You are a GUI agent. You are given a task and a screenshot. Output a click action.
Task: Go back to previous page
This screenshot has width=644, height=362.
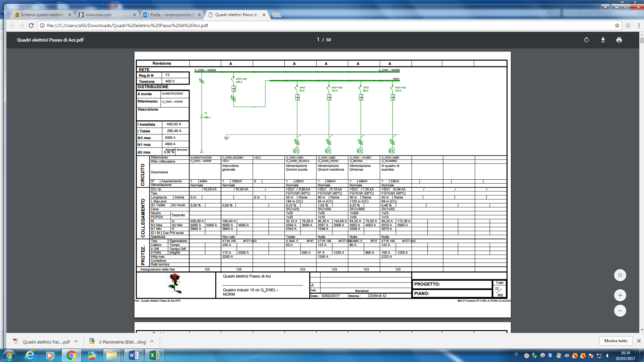pos(12,25)
